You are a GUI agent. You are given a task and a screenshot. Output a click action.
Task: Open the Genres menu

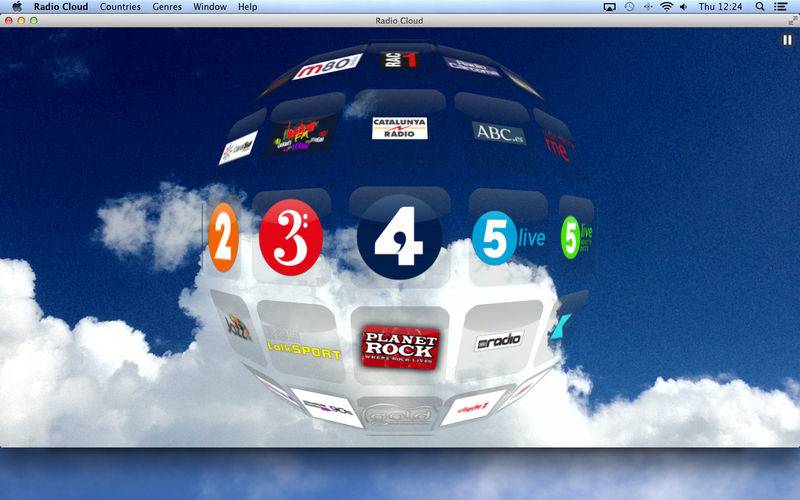[167, 7]
